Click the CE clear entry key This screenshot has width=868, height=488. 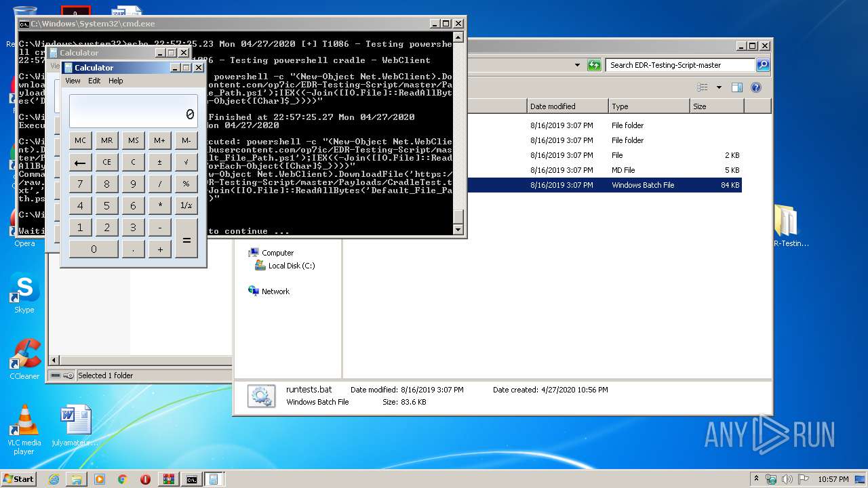[x=106, y=162]
